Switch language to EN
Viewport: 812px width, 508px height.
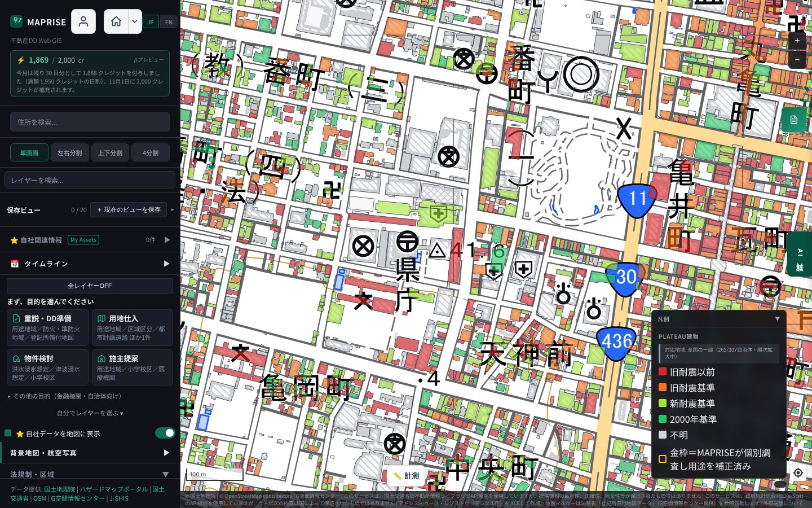pos(169,22)
